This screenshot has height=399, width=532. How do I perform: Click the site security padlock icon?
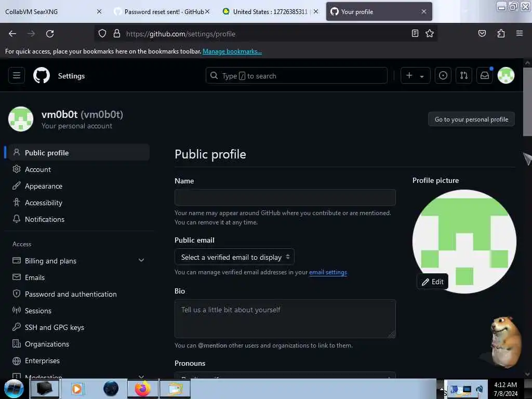point(117,34)
